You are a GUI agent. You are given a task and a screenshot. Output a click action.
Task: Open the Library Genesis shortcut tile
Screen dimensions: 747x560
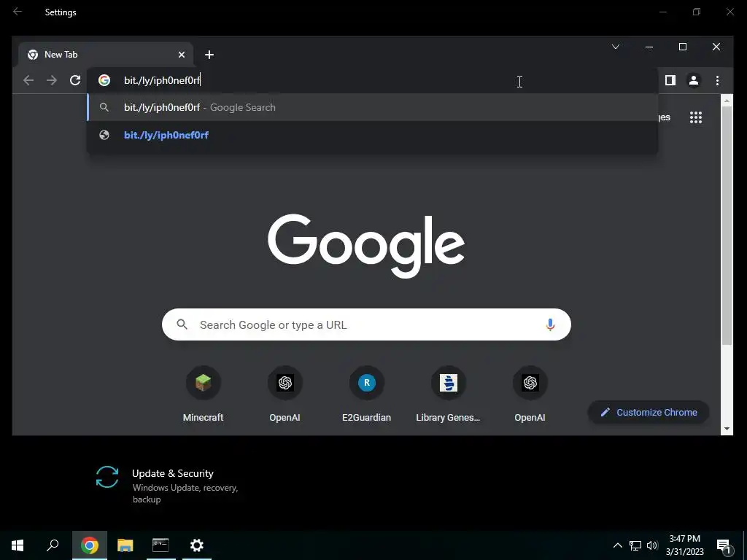[x=449, y=394]
